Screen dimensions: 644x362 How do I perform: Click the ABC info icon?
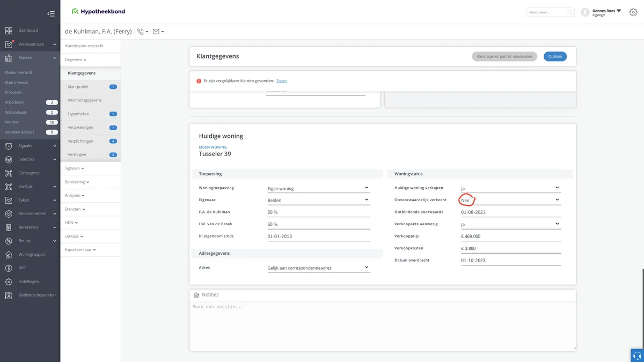(9, 268)
